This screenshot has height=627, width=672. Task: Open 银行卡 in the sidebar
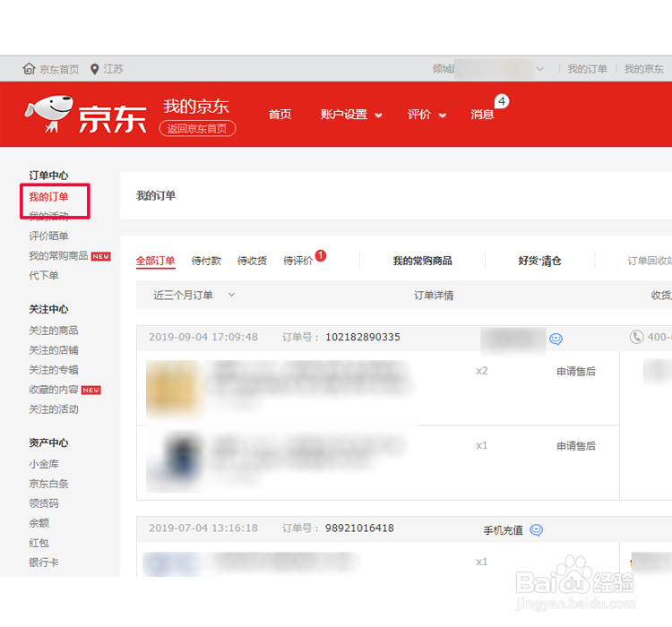point(43,563)
